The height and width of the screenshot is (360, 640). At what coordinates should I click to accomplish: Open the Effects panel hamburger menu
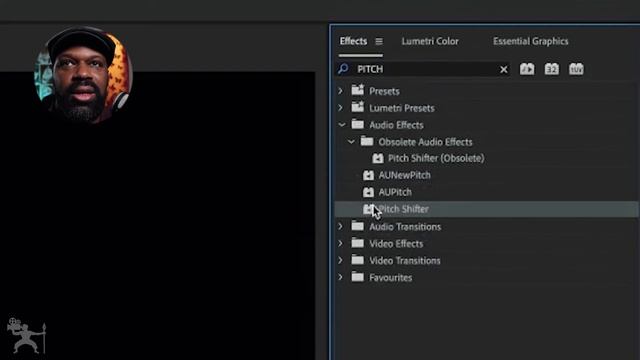point(379,41)
